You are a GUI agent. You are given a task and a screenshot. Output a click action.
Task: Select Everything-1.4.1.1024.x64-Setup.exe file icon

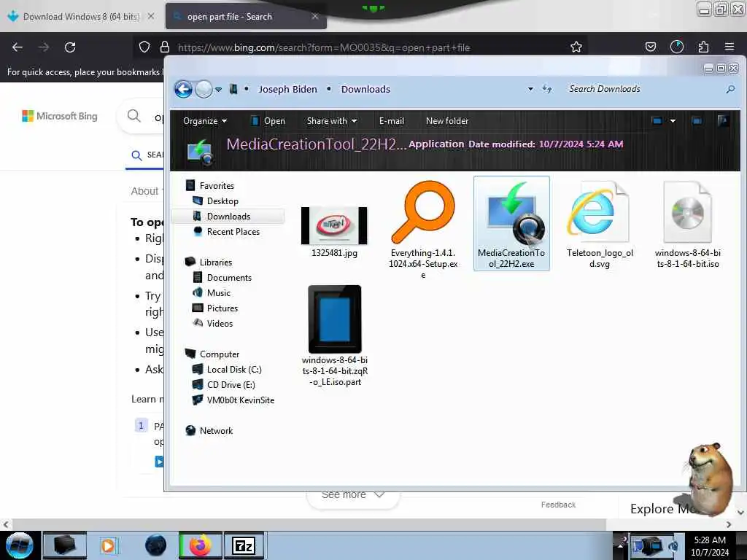click(x=423, y=213)
